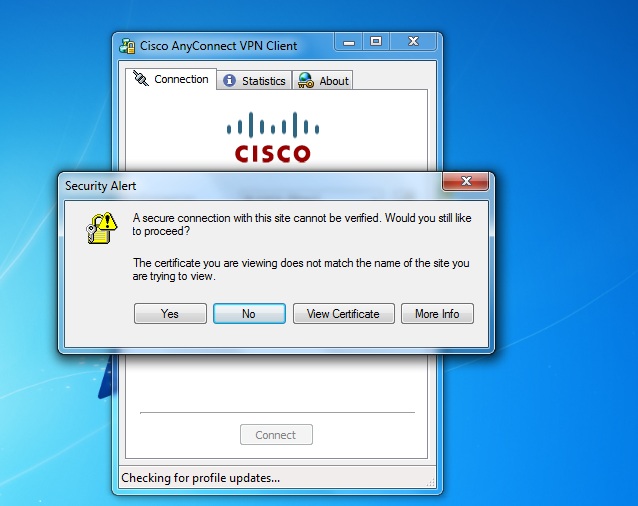Click the padlock warning icon in Security Alert

click(x=101, y=228)
